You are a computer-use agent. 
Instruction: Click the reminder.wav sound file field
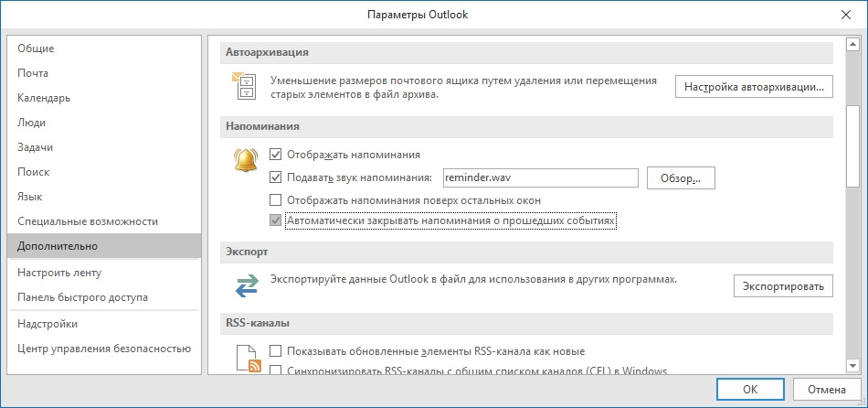coord(541,178)
